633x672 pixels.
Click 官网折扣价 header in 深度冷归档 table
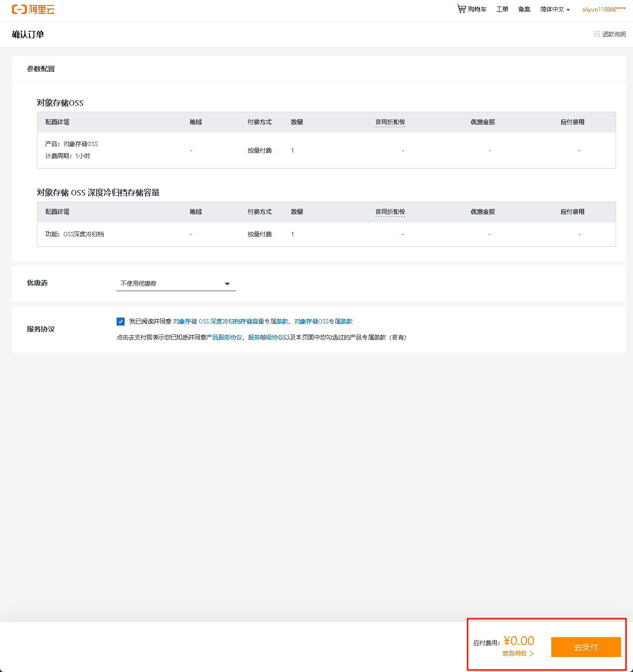tap(390, 212)
